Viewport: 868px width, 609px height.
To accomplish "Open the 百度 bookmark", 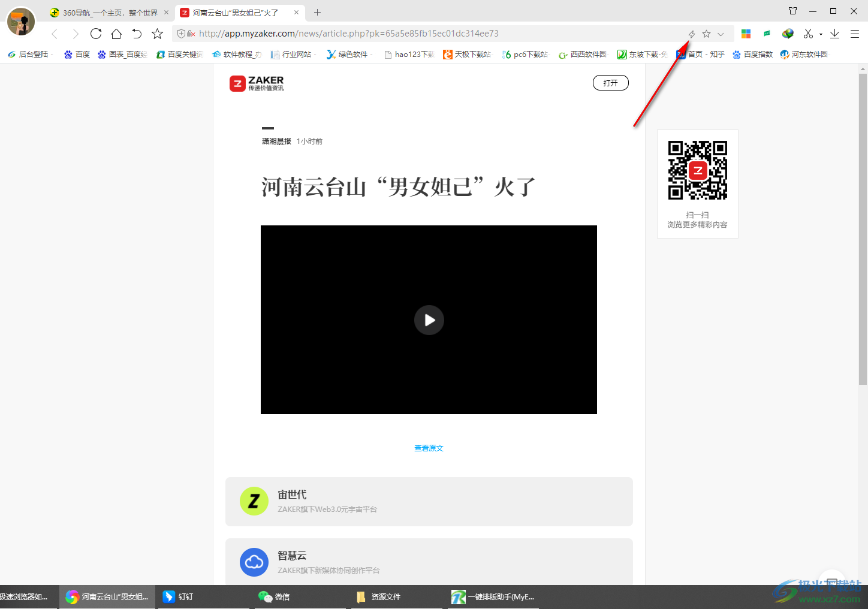I will tap(77, 55).
